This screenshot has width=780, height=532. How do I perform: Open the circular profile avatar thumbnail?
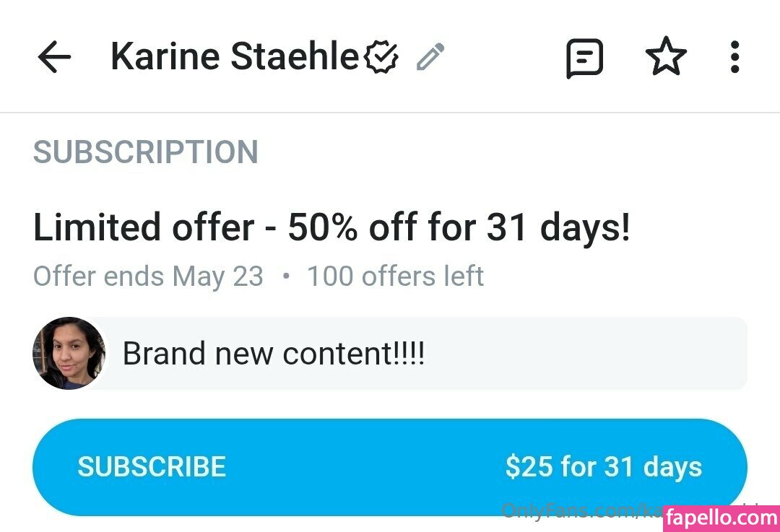coord(69,354)
